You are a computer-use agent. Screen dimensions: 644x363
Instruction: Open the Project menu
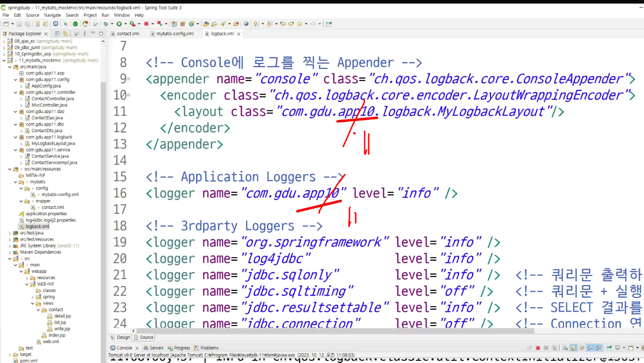pyautogui.click(x=90, y=15)
